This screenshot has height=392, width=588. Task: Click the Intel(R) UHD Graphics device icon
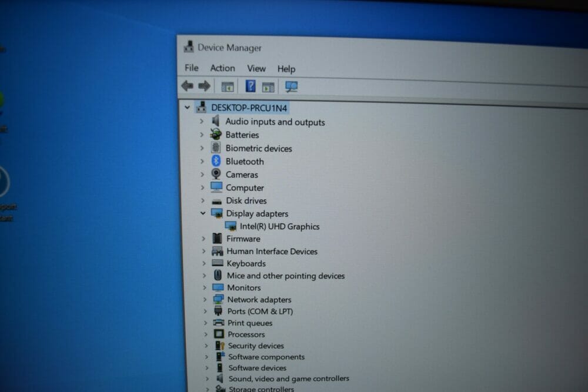(230, 226)
